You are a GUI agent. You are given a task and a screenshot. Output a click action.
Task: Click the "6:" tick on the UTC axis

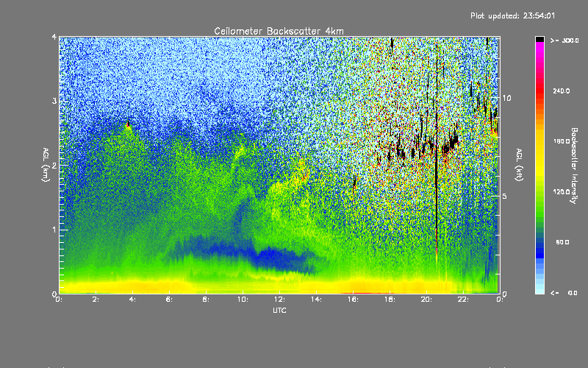169,300
